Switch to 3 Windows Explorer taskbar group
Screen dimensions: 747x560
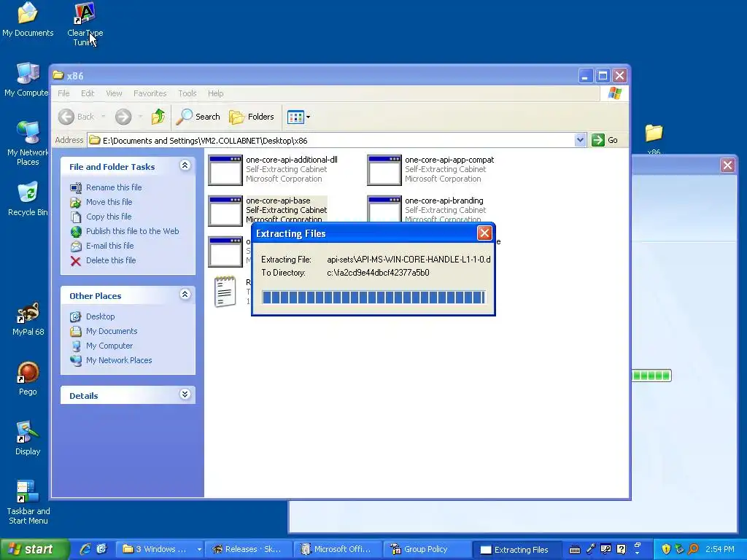(x=159, y=549)
